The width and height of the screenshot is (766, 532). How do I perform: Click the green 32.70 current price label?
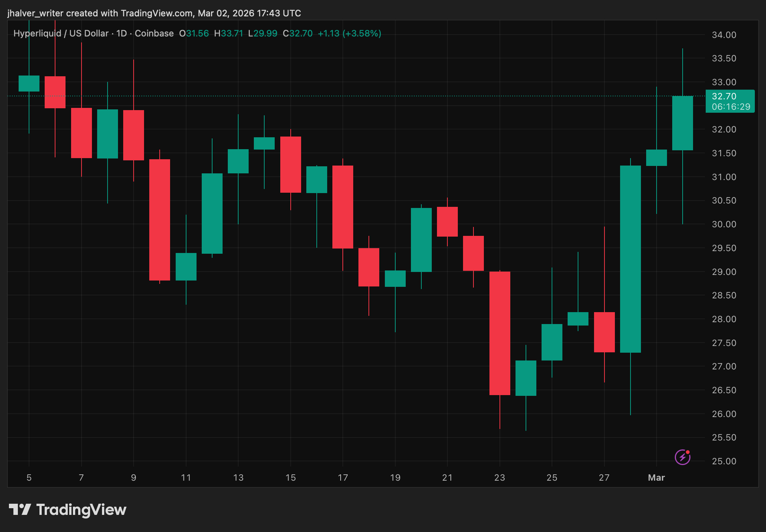pos(724,96)
